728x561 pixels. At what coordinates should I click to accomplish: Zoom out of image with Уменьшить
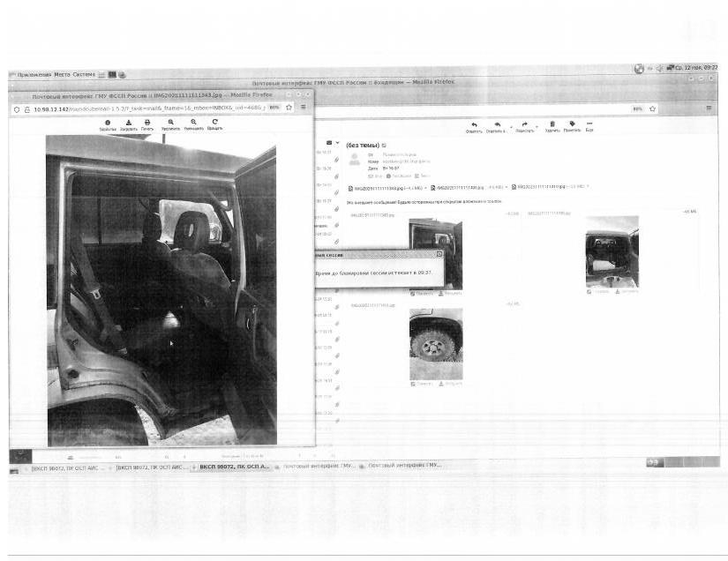193,123
